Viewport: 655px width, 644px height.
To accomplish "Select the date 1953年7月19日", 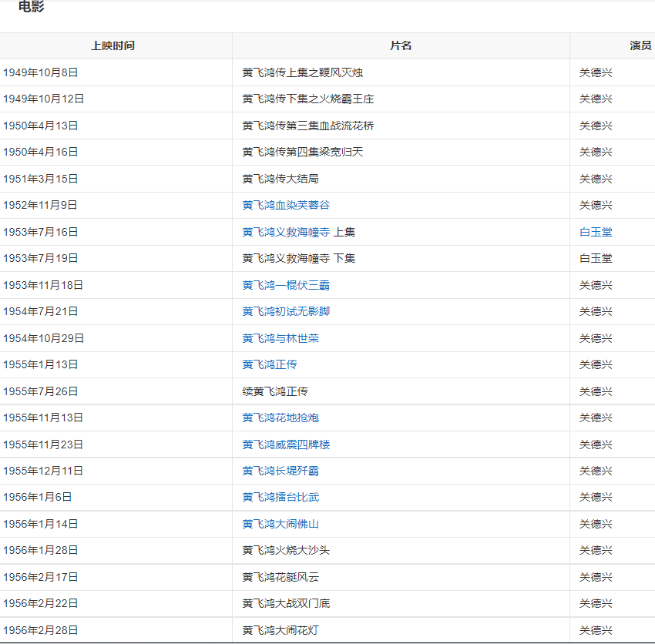I will pyautogui.click(x=41, y=258).
